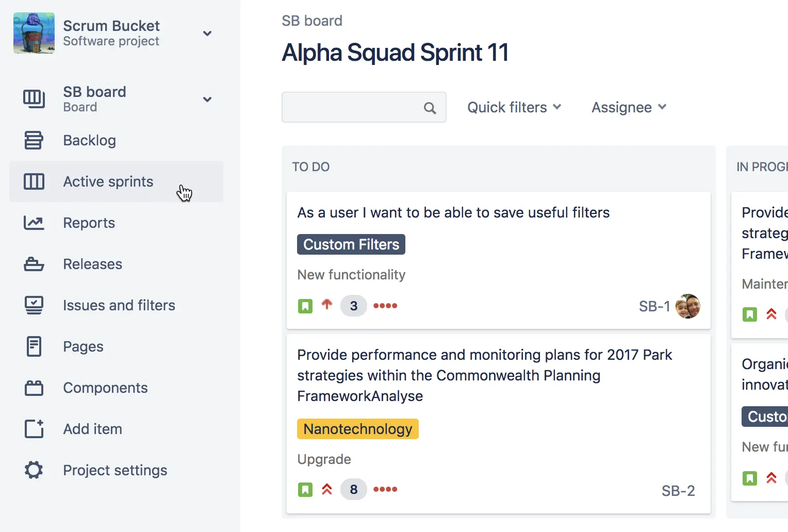Click the SB board breadcrumb link
This screenshot has width=788, height=532.
pyautogui.click(x=311, y=21)
